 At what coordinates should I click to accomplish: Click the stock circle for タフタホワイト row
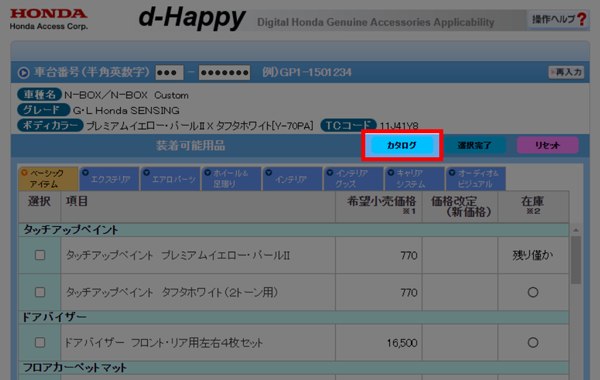pos(533,292)
